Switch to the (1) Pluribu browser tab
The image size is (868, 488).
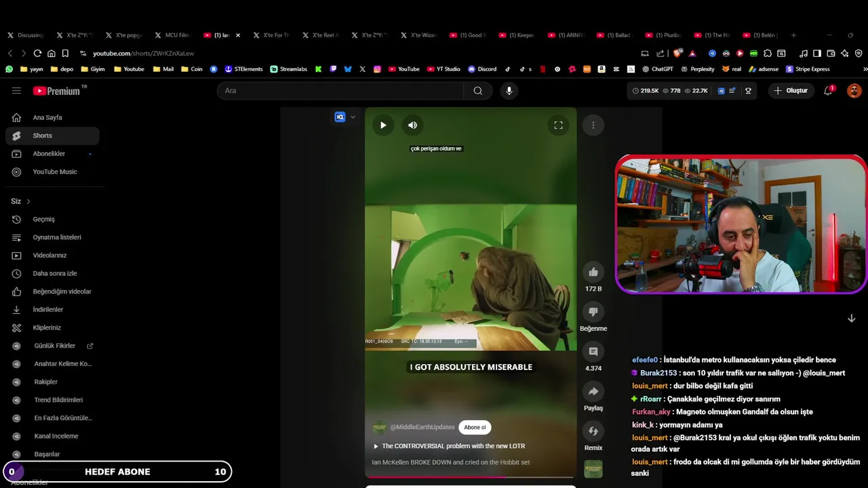click(x=664, y=35)
